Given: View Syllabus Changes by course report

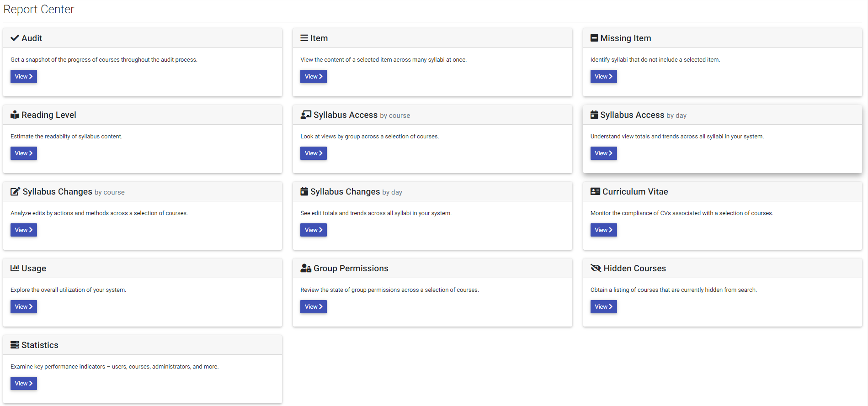Looking at the screenshot, I should (24, 230).
